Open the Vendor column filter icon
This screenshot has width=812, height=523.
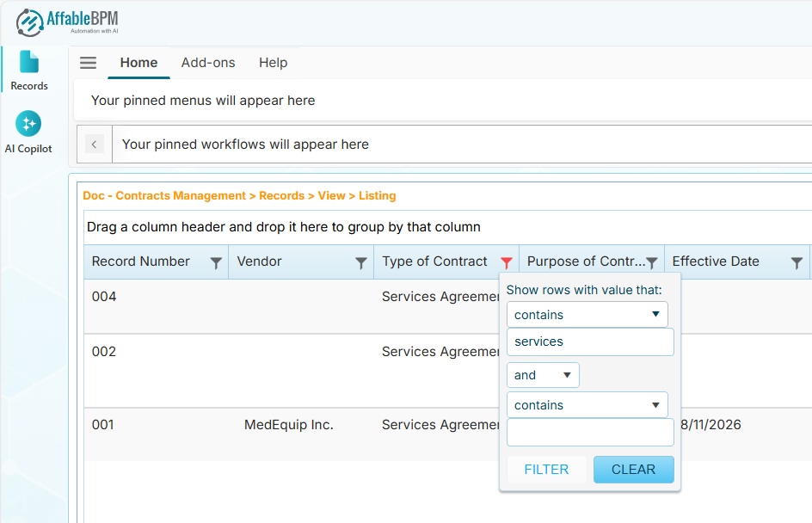pos(361,263)
